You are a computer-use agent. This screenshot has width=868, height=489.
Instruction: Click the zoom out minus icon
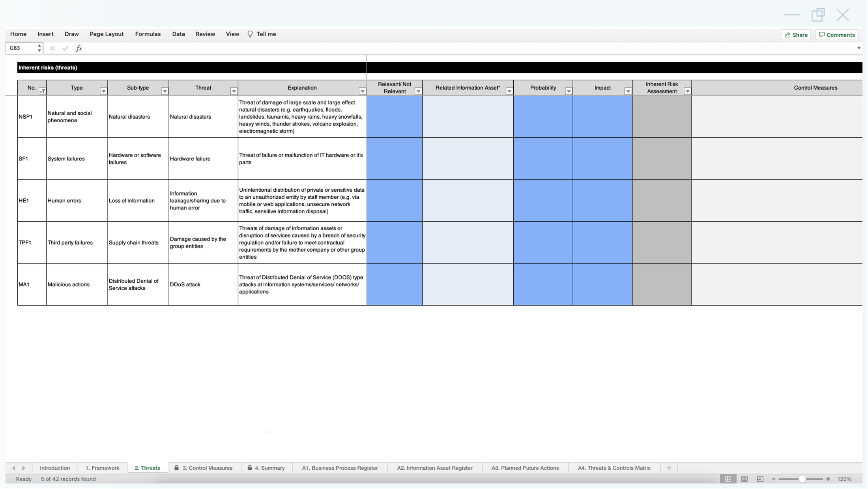coord(774,479)
